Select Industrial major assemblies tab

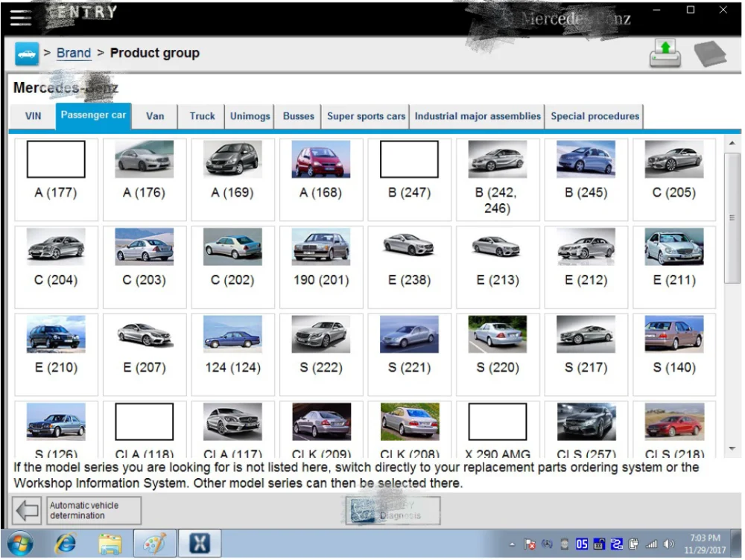point(478,116)
